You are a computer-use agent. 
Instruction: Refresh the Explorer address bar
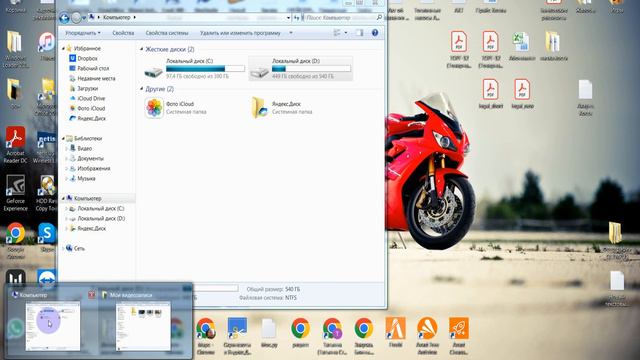(x=297, y=18)
